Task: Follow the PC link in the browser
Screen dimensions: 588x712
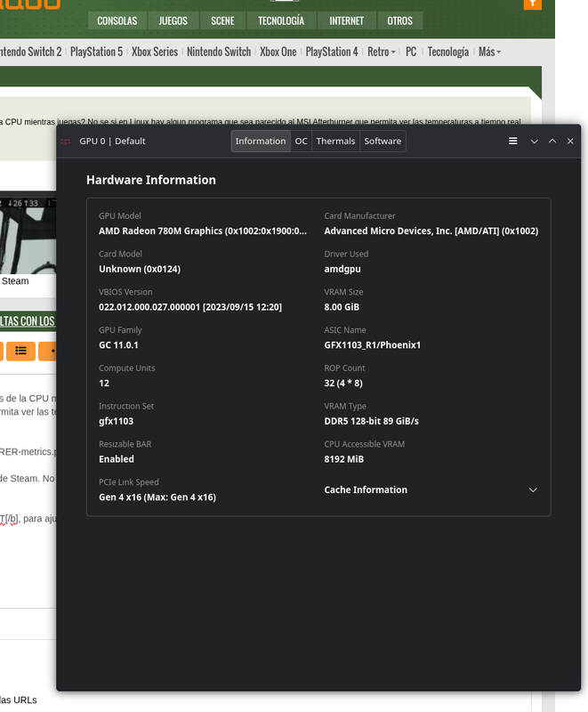Action: 411,52
